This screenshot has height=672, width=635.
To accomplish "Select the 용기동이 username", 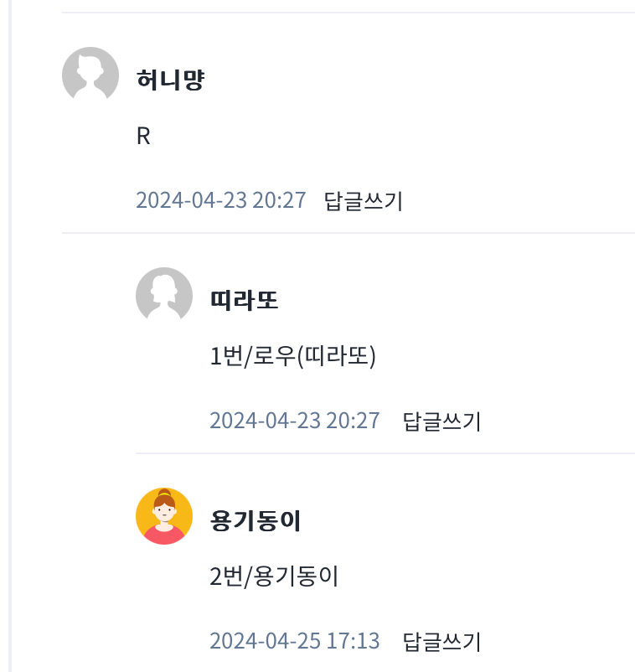I will [x=256, y=521].
